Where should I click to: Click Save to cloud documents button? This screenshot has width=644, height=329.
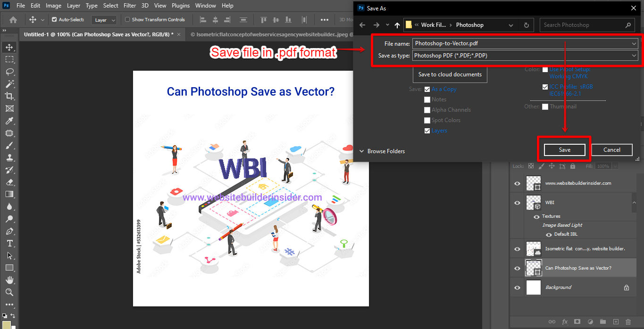[x=450, y=74]
